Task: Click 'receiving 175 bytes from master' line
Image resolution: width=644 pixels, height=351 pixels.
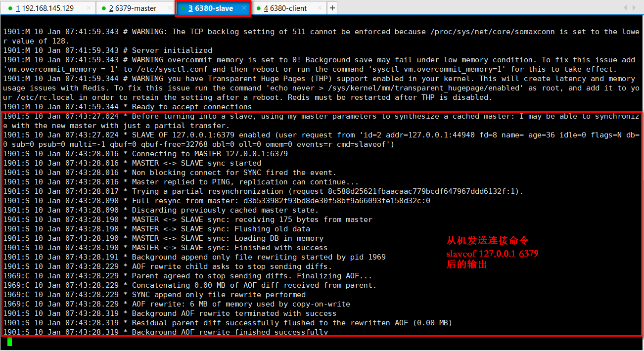Action: (188, 219)
